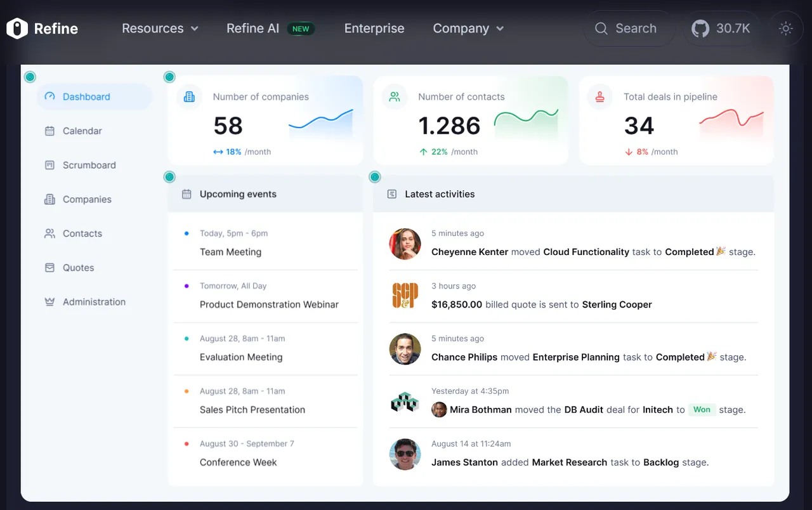Click the Companies building icon in sidebar
Screen dimensions: 812x510
click(49, 200)
